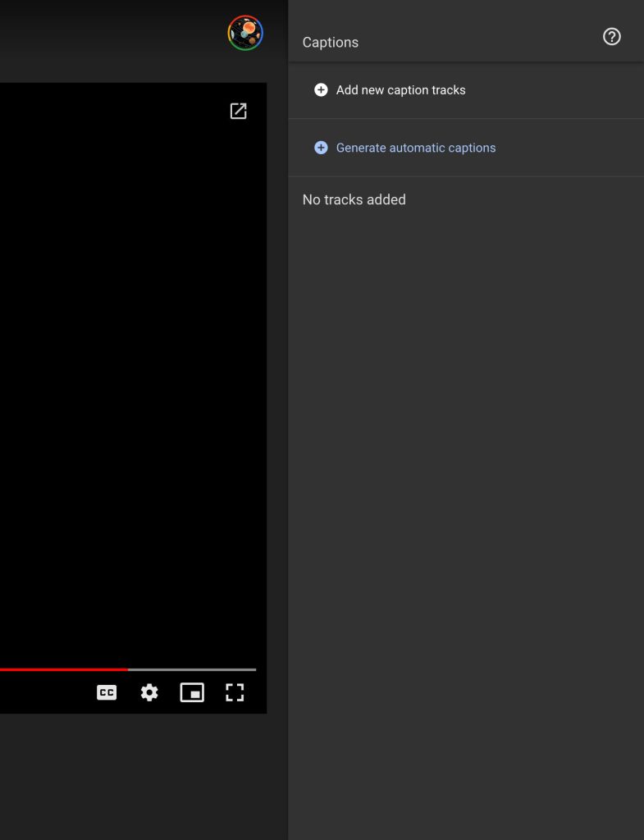Click the Captions panel heading
The height and width of the screenshot is (840, 644).
click(x=330, y=43)
